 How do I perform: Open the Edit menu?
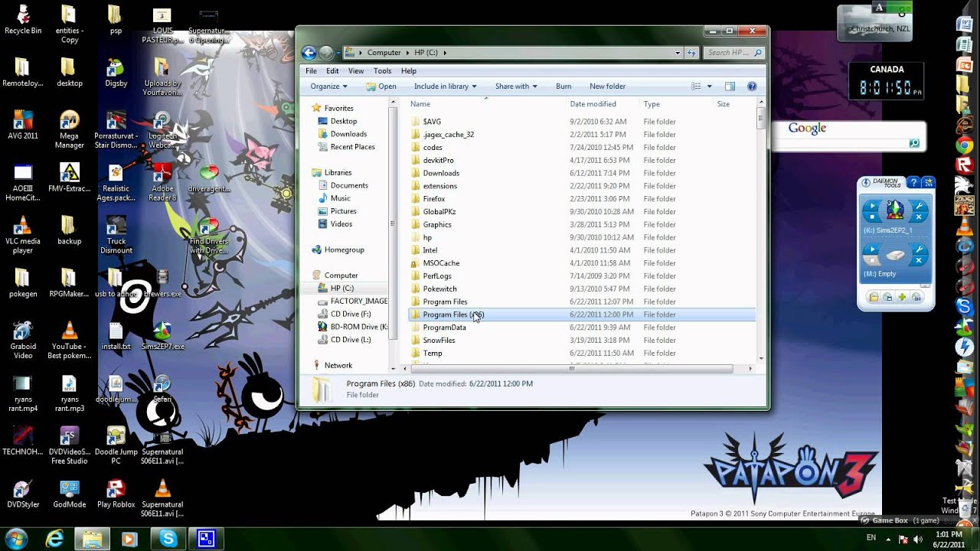click(x=332, y=71)
